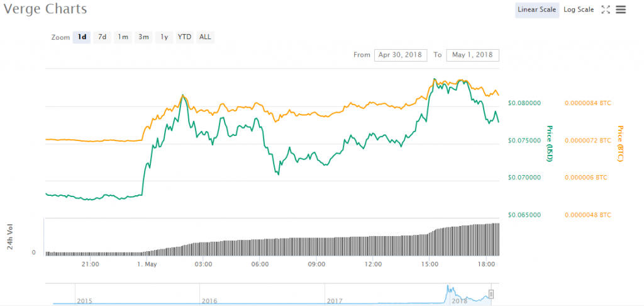Select the 2016 label in navigator timeline
Viewport: 644px width, 306px height.
[209, 301]
